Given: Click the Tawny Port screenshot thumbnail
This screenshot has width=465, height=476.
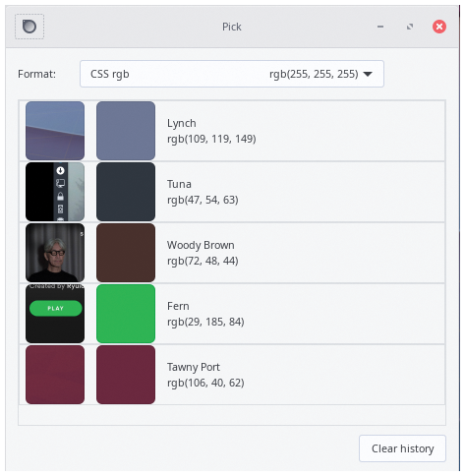Looking at the screenshot, I should 55,375.
